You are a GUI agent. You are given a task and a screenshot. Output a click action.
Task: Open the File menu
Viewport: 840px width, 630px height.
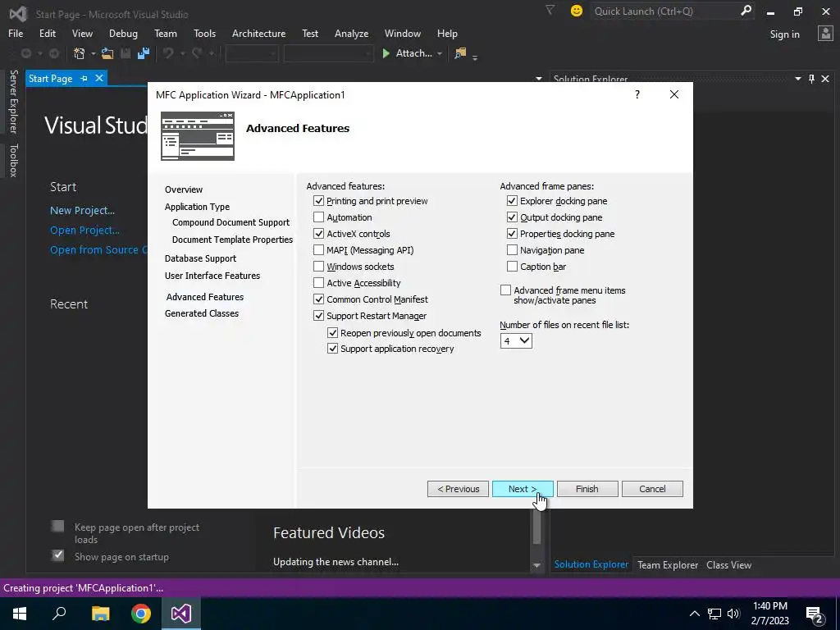pos(16,33)
